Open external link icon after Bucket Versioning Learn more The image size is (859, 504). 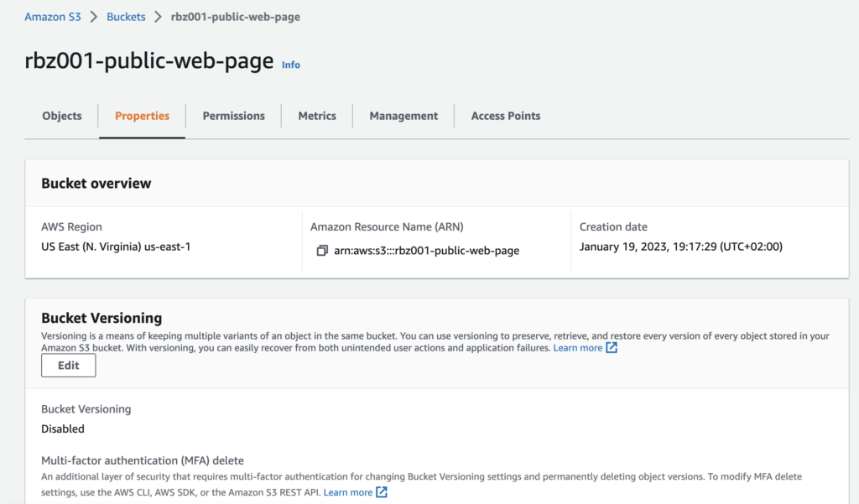point(612,347)
